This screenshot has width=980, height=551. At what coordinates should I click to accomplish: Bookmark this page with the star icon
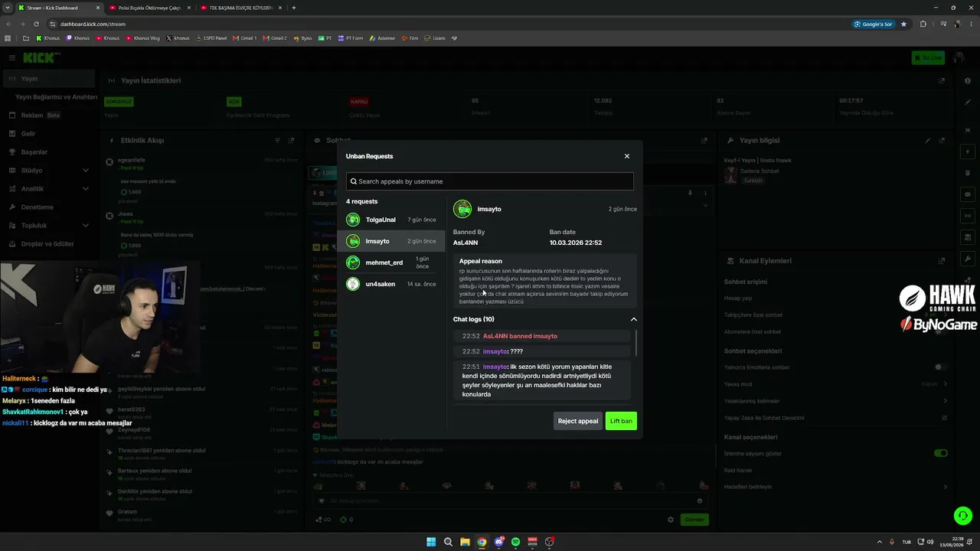click(903, 24)
